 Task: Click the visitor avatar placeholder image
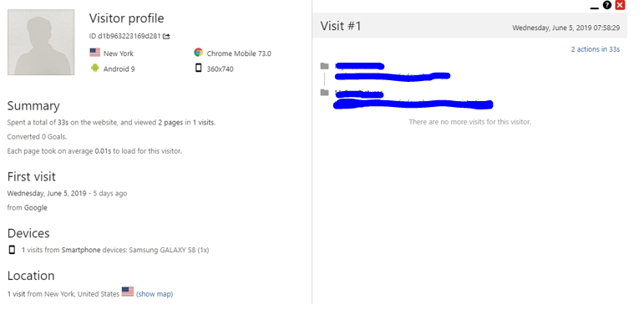(x=41, y=43)
